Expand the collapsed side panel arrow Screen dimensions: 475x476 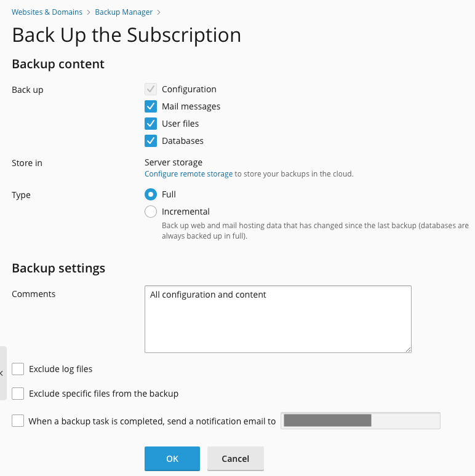2,373
